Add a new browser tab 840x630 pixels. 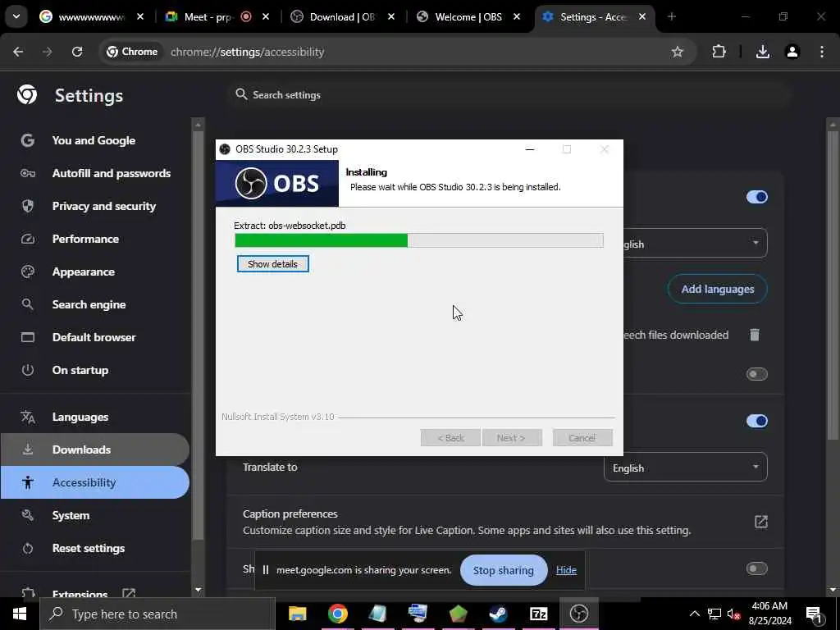(x=671, y=16)
